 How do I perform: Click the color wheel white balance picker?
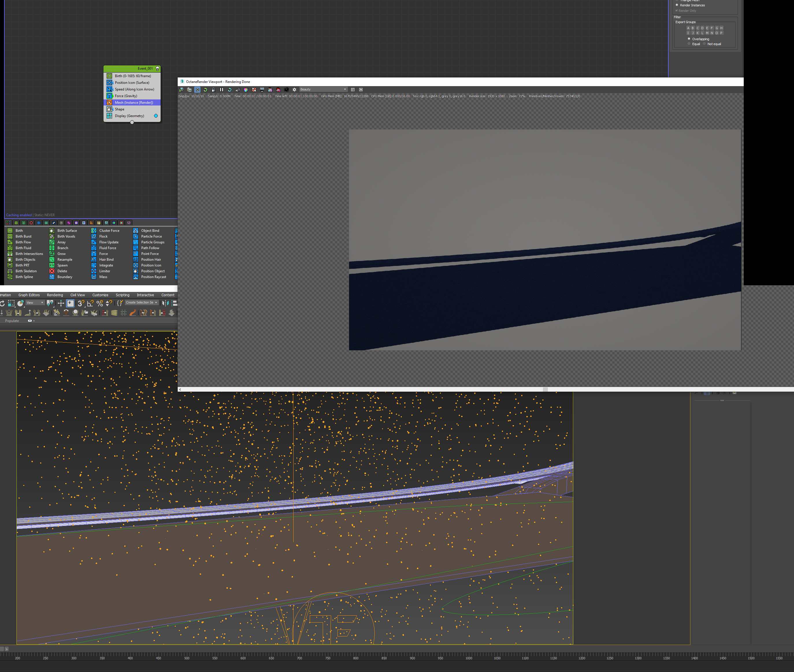pos(246,90)
